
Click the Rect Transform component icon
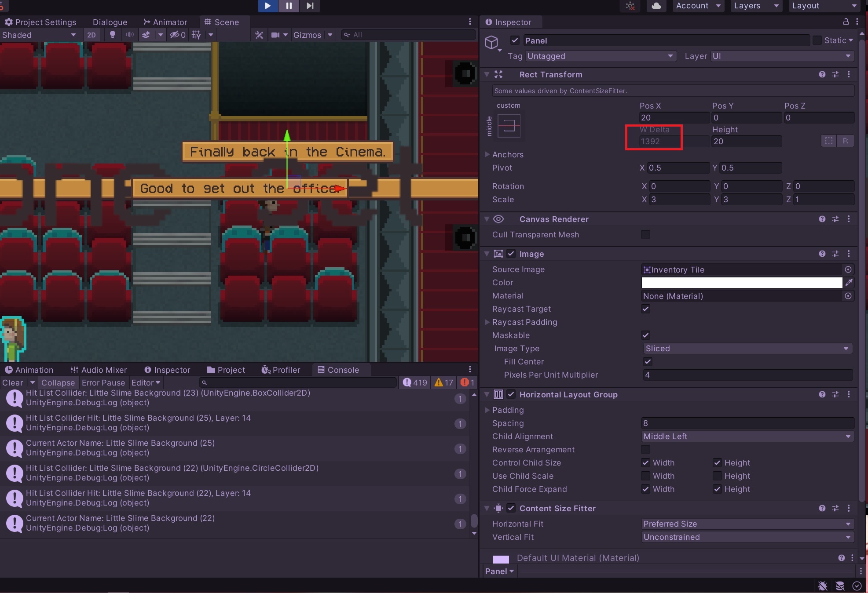pyautogui.click(x=498, y=74)
